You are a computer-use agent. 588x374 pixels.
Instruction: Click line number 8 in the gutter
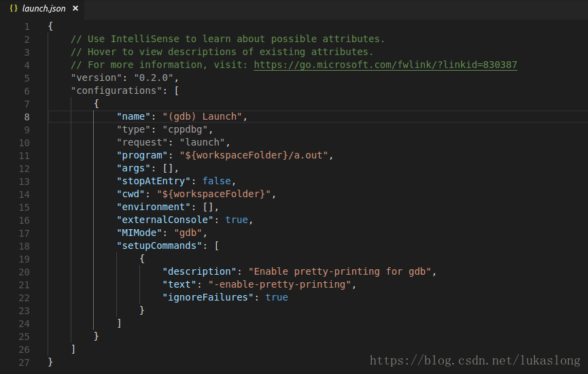[x=27, y=117]
